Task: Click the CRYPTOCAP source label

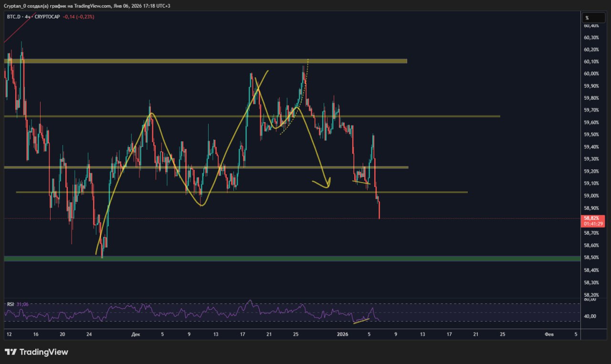Action: [47, 17]
